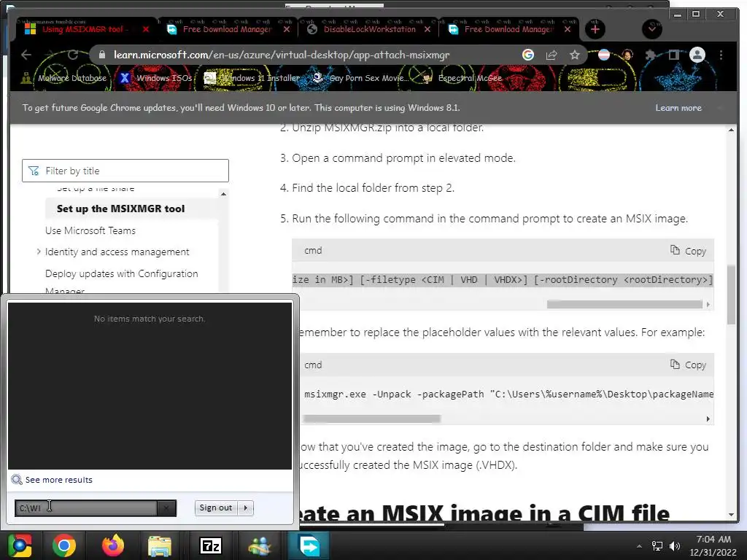
Task: Open 7-Zip from the taskbar
Action: (x=211, y=545)
